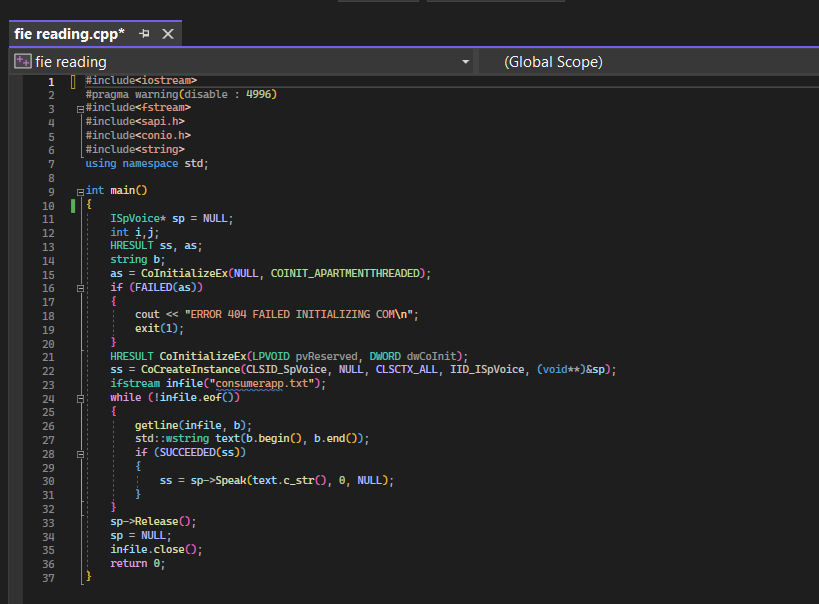Collapse the SUCCEEDED(ss) if block
Screen dimensions: 819x604
[x=80, y=452]
